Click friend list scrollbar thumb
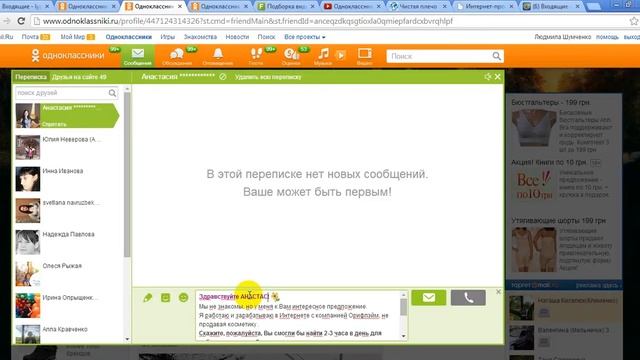640x360 pixels. (x=127, y=175)
